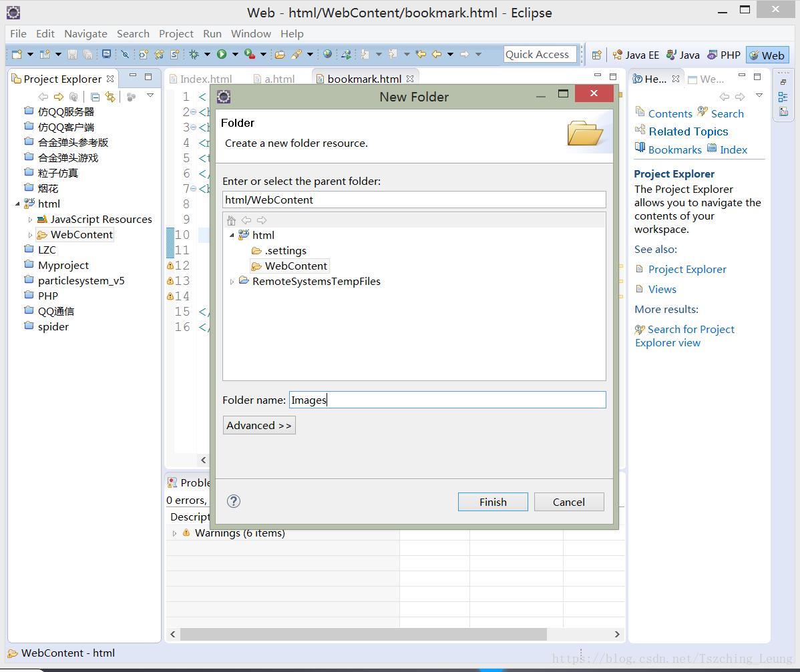Close the bookmark.html editor tab
This screenshot has height=672, width=800.
(x=410, y=79)
